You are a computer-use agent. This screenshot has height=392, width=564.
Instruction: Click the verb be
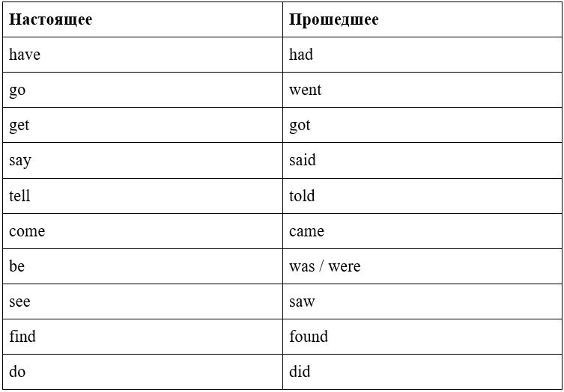click(x=16, y=266)
